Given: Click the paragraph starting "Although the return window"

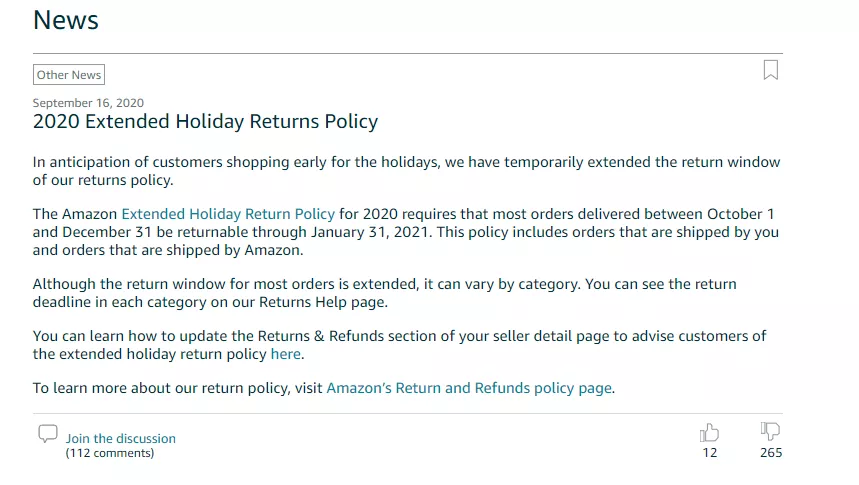Looking at the screenshot, I should pyautogui.click(x=384, y=292).
